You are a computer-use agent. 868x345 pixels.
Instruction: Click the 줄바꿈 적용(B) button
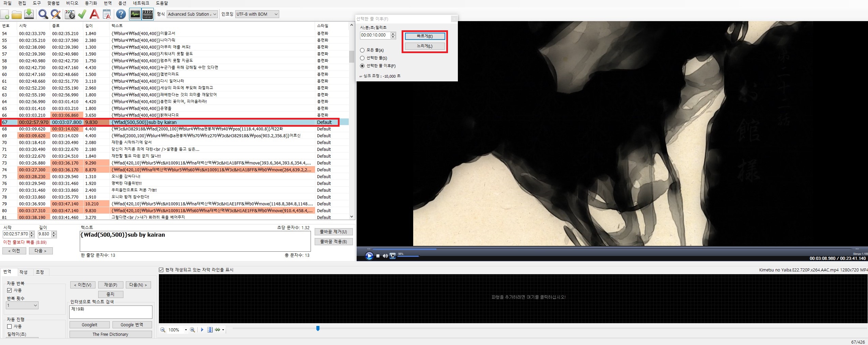(333, 242)
